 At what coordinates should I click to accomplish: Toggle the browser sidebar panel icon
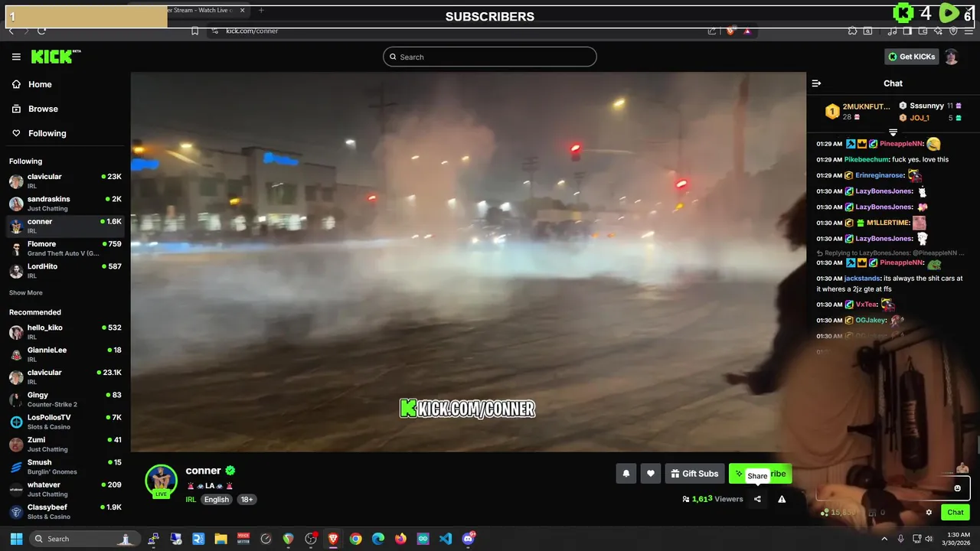[907, 31]
